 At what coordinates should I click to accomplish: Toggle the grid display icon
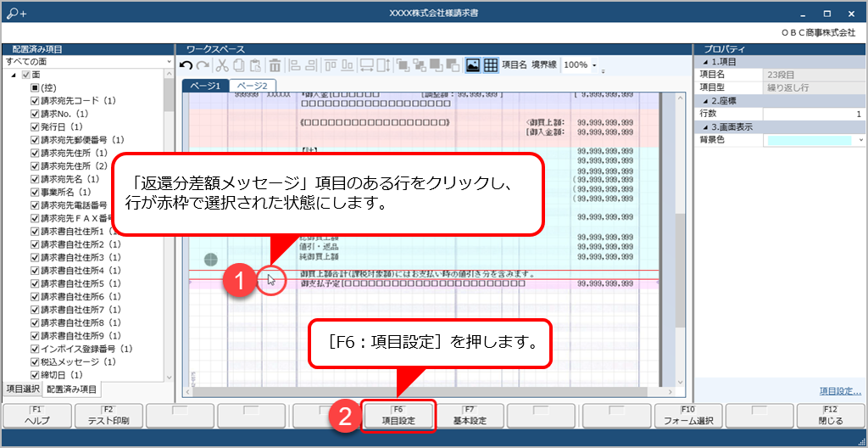(x=491, y=65)
